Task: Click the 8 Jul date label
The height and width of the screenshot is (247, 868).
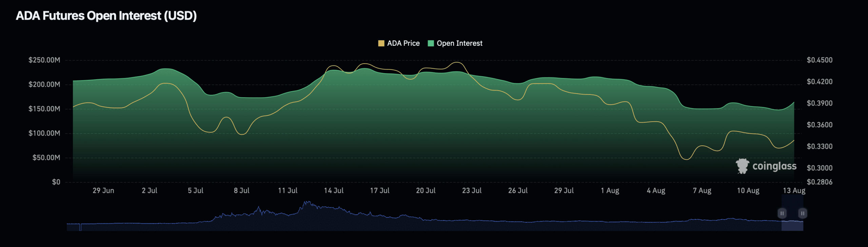Action: (x=242, y=191)
